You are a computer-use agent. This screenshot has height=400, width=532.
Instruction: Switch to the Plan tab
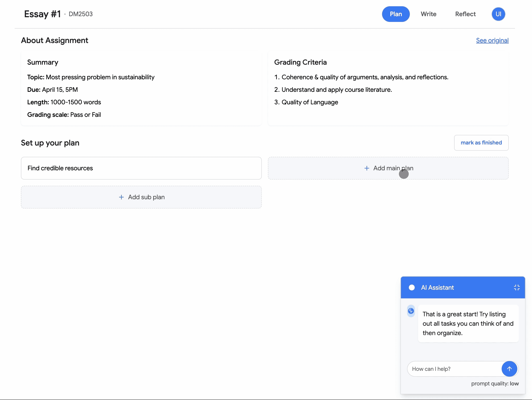(x=395, y=14)
